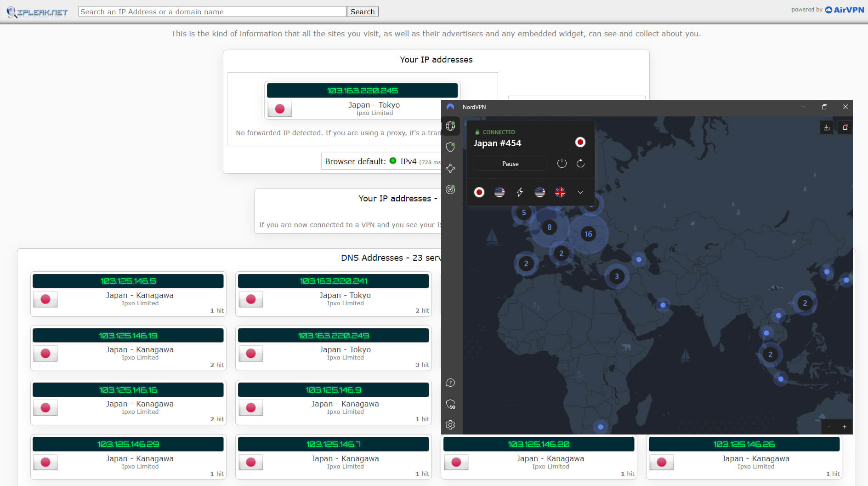Screen dimensions: 868x486
Task: Click DNS address 103.125.146.26
Action: click(744, 444)
